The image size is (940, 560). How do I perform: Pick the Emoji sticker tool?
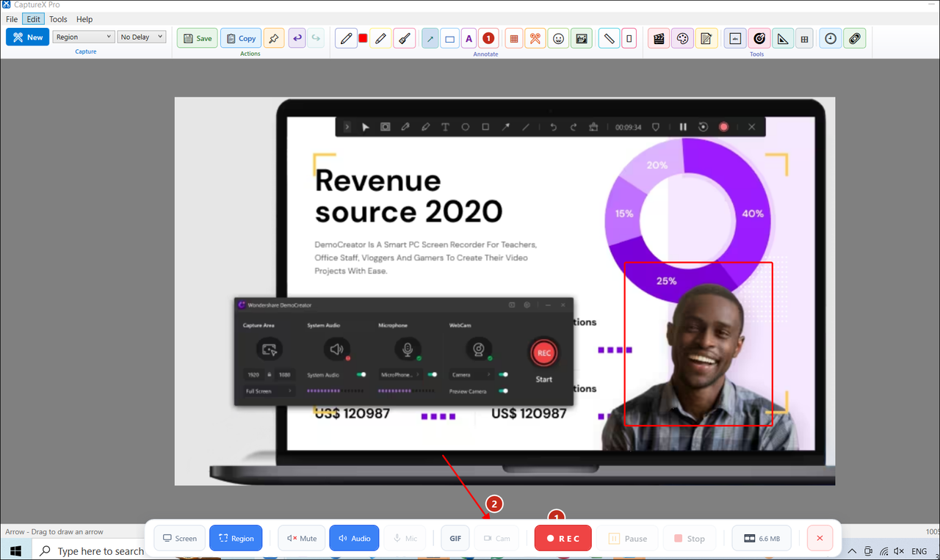(558, 38)
